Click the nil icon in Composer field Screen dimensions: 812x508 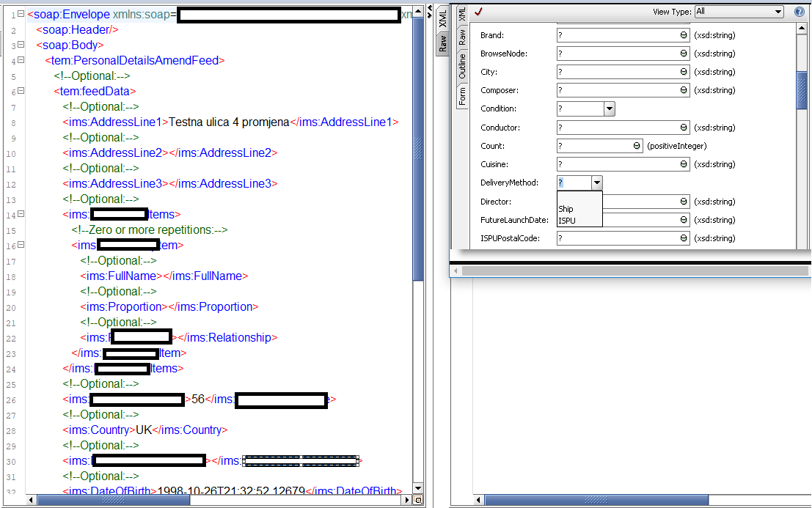point(683,90)
